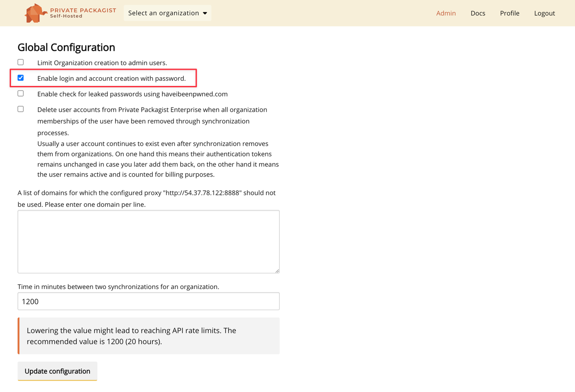Click the Private Packagist Self-Hosted title text
Image resolution: width=575 pixels, height=392 pixels.
pyautogui.click(x=83, y=13)
